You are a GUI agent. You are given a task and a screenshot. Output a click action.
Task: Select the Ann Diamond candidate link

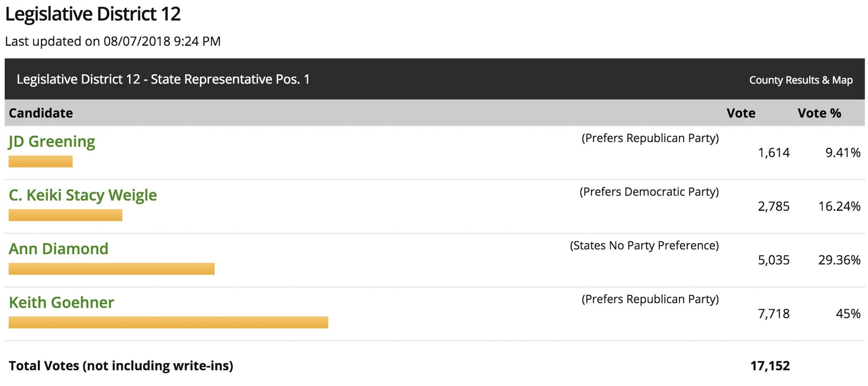[x=59, y=249]
